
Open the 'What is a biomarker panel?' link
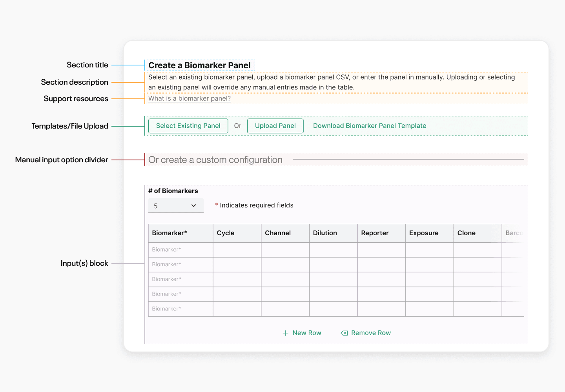coord(190,98)
